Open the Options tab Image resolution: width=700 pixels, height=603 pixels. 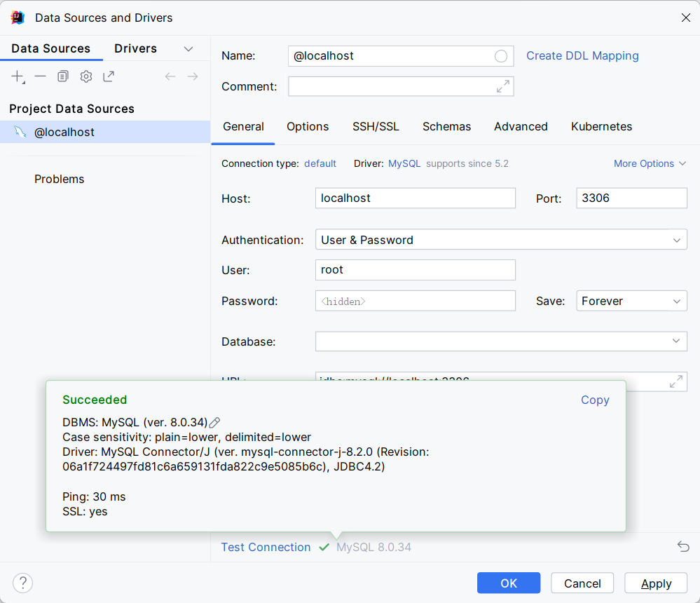pos(308,127)
